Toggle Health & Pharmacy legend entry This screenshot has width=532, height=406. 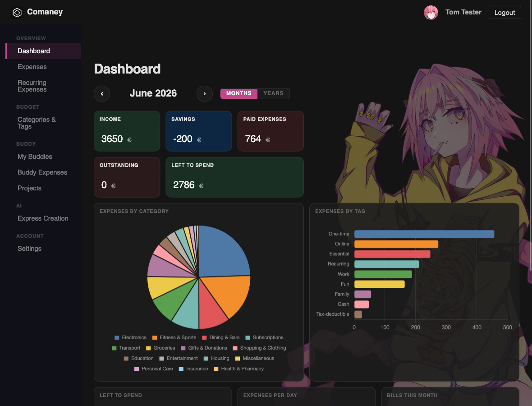239,369
